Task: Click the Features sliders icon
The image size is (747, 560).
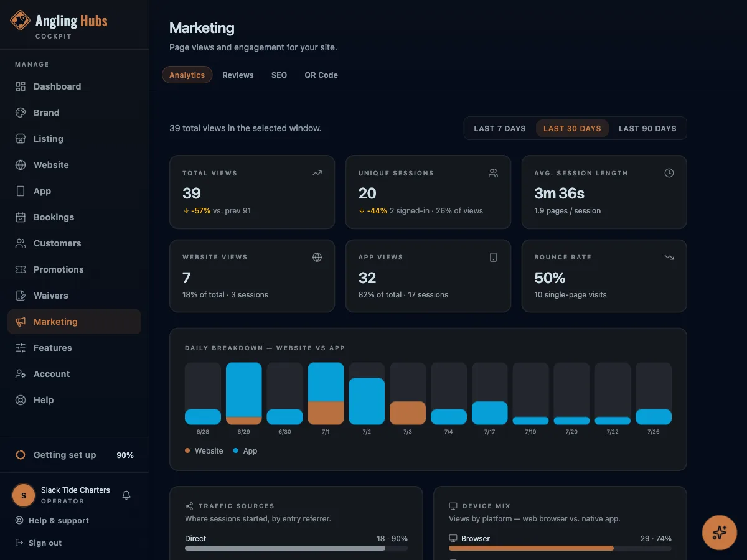Action: tap(21, 348)
